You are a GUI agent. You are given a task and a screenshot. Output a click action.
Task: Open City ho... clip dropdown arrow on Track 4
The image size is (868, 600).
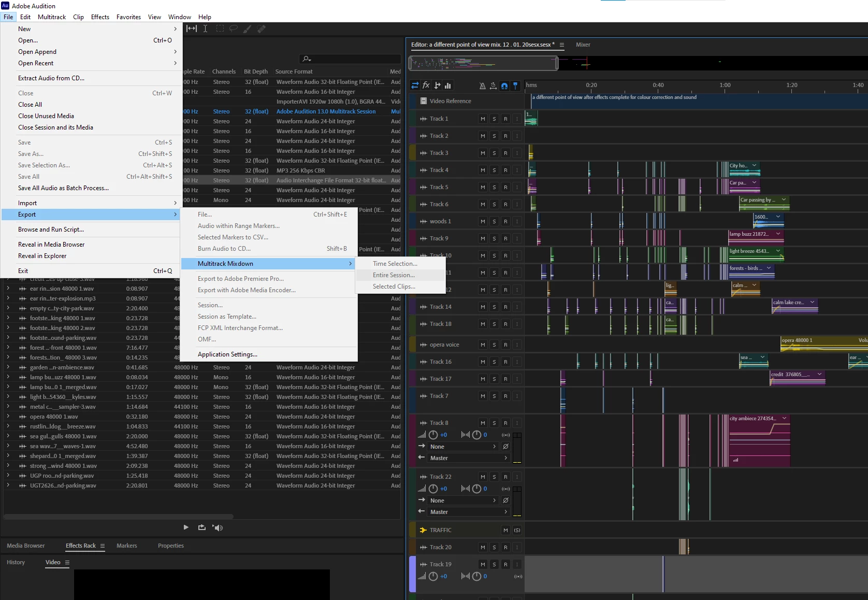coord(754,166)
